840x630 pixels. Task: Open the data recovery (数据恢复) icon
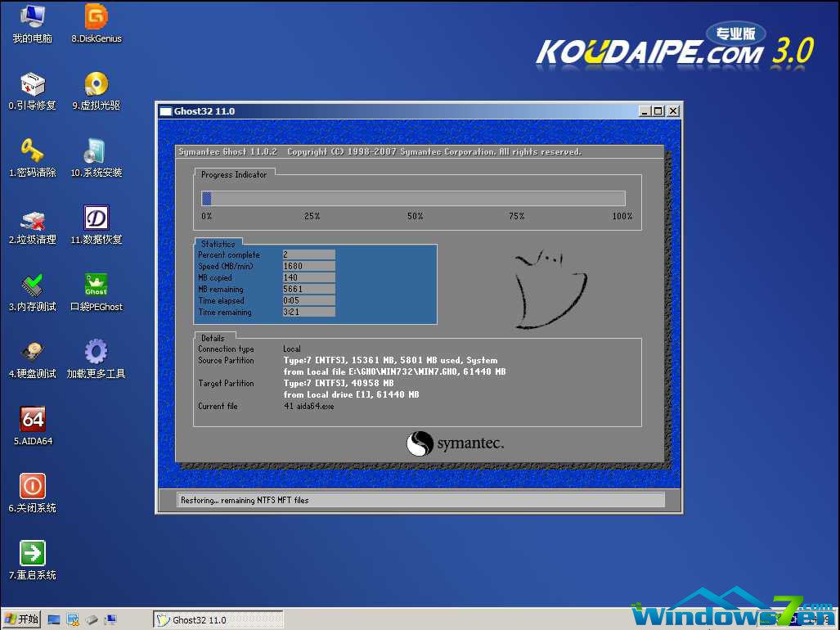(x=96, y=218)
